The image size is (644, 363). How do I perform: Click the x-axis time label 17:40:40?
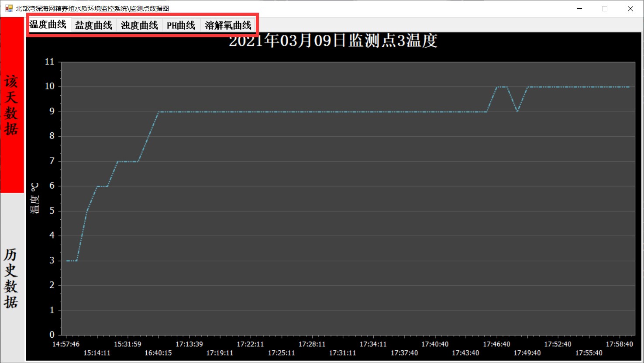(435, 344)
